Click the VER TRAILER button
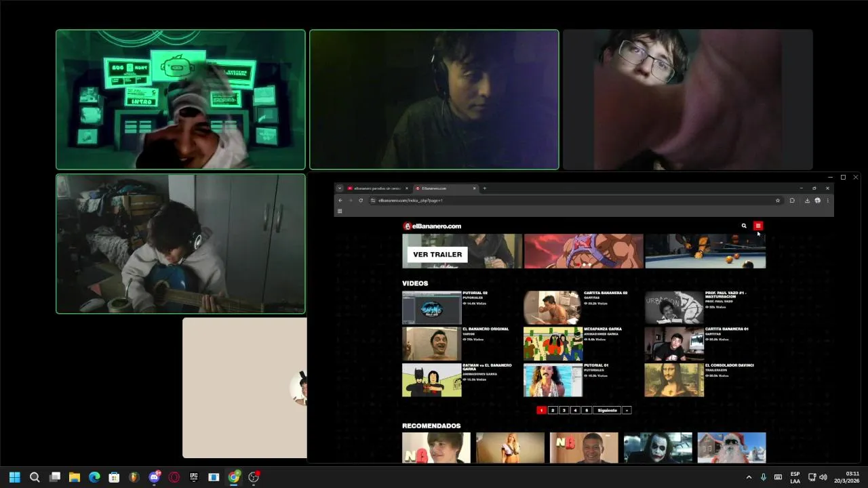 click(x=437, y=254)
